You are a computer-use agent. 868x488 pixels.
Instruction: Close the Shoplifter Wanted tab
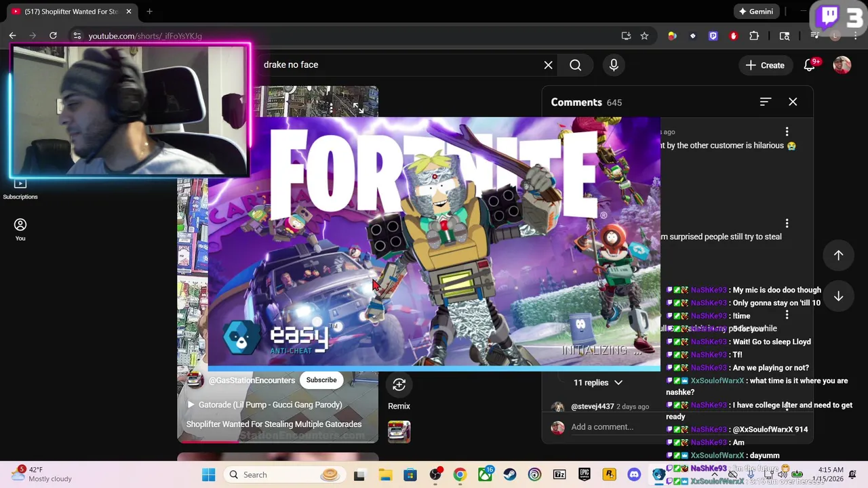[129, 12]
